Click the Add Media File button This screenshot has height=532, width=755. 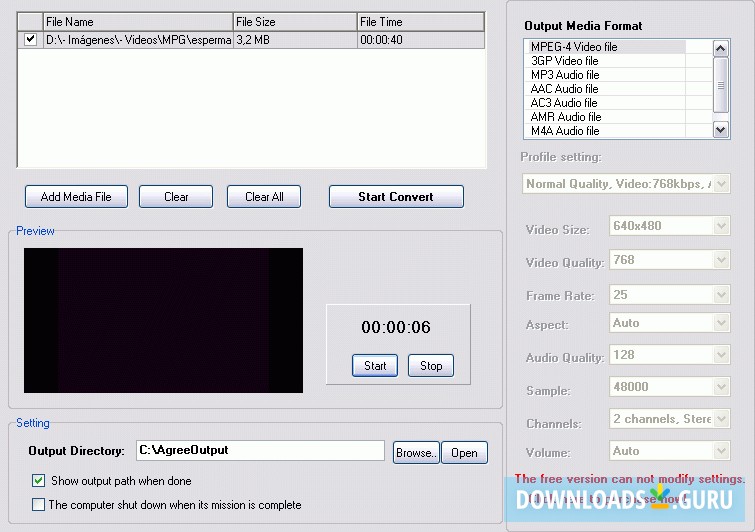tap(76, 196)
